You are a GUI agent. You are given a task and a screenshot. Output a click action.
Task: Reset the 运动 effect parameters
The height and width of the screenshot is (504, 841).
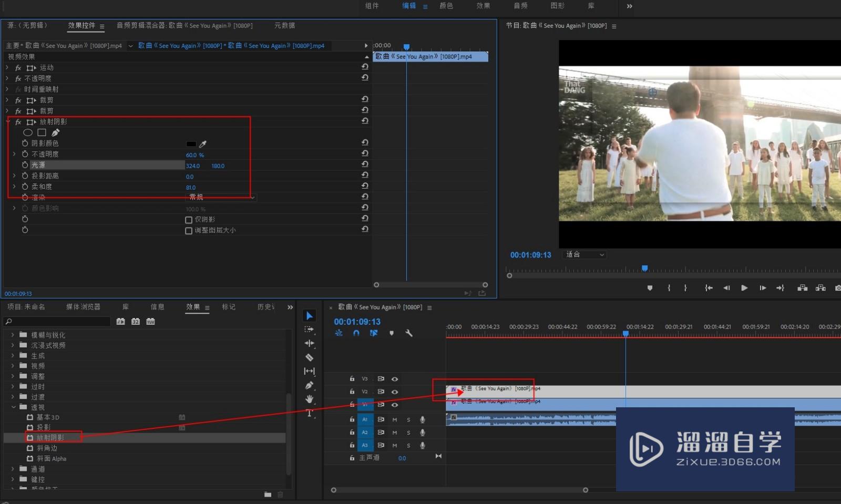point(365,67)
